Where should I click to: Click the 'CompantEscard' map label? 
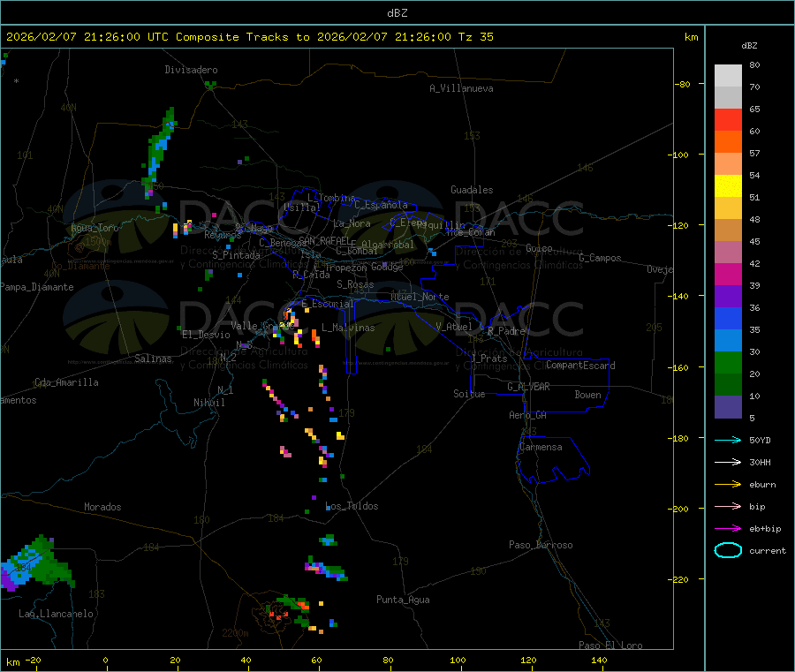click(580, 365)
